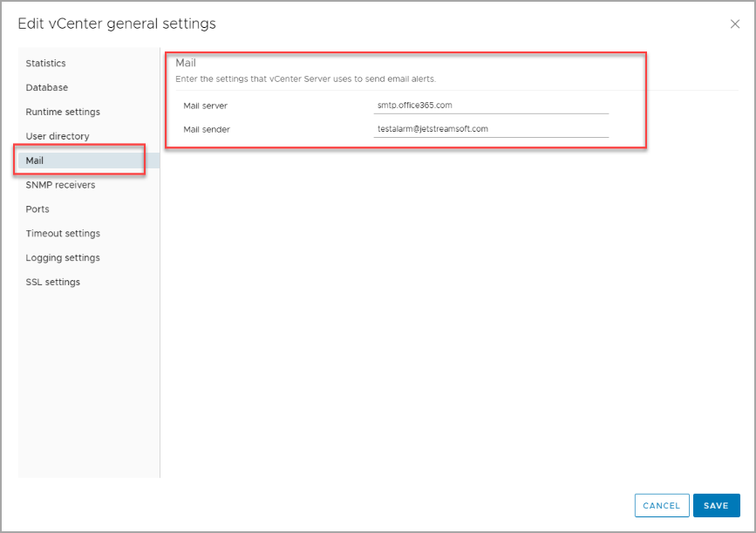Go to SSL settings
This screenshot has height=533, width=756.
tap(52, 283)
